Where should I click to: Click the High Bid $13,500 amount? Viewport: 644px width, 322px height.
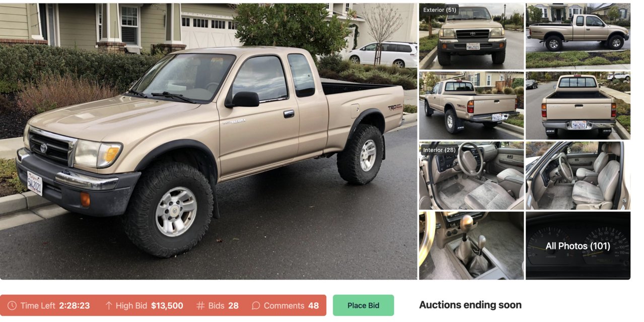[x=167, y=305]
